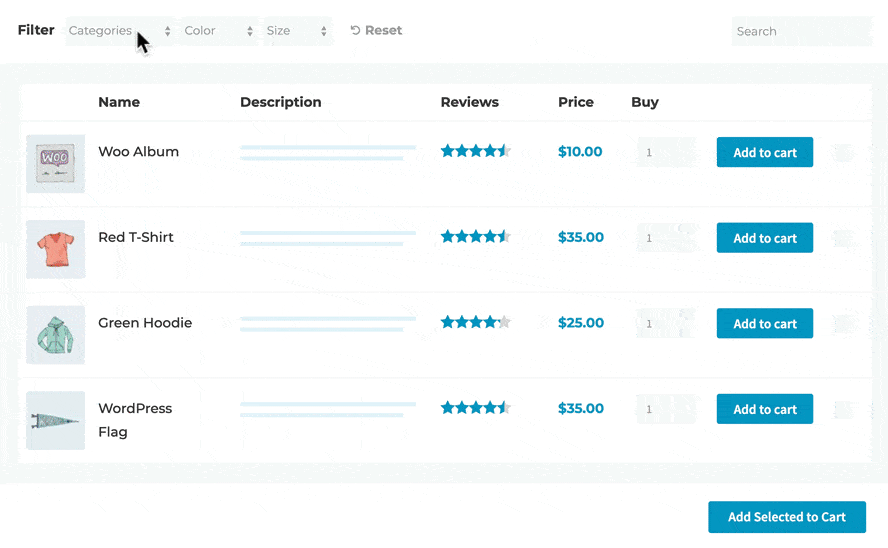Add Green Hoodie to cart
Image resolution: width=888 pixels, height=548 pixels.
765,323
